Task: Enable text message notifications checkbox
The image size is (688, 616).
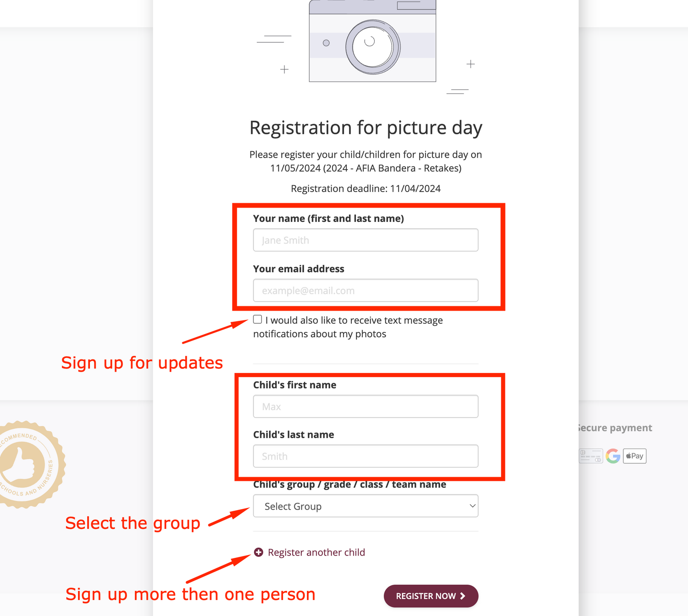Action: 258,319
